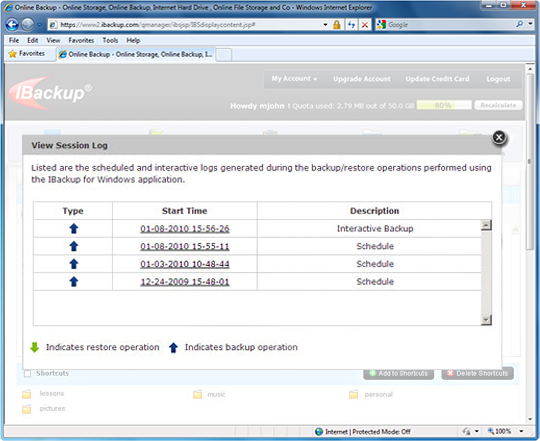Toggle the Shortcuts checkbox
This screenshot has width=540, height=441.
[28, 374]
